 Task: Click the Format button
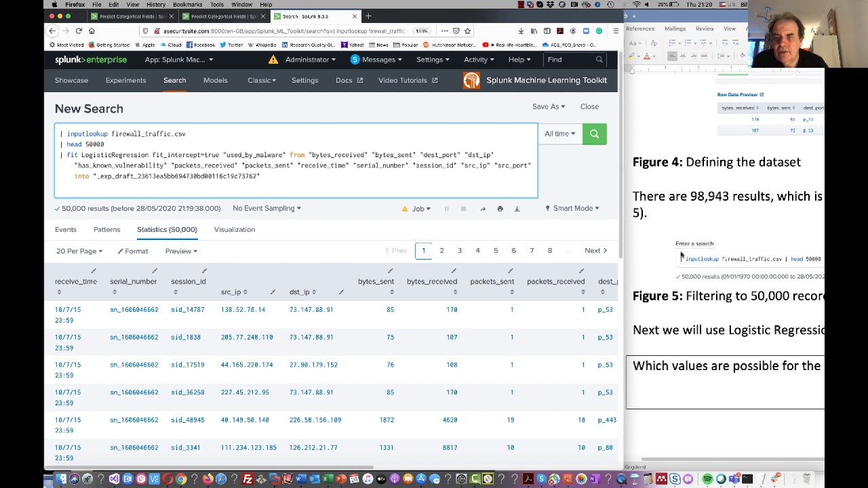(x=132, y=251)
